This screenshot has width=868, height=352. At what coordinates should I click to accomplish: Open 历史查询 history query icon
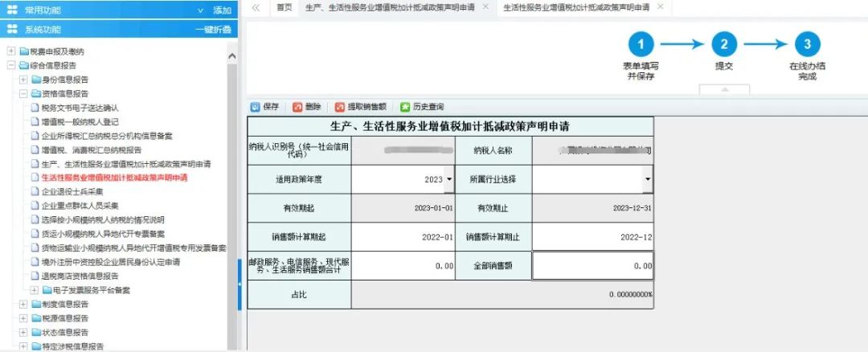click(x=405, y=107)
